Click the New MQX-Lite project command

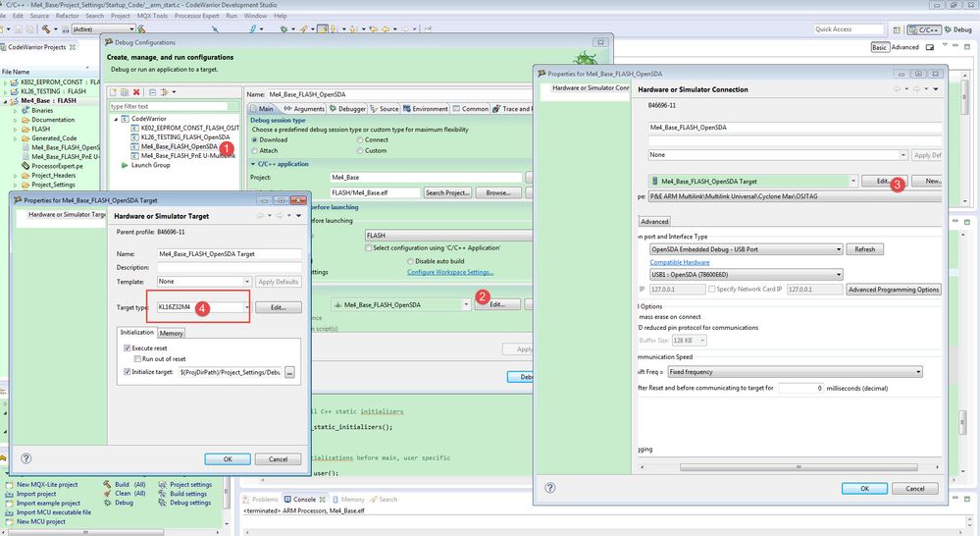click(x=47, y=484)
